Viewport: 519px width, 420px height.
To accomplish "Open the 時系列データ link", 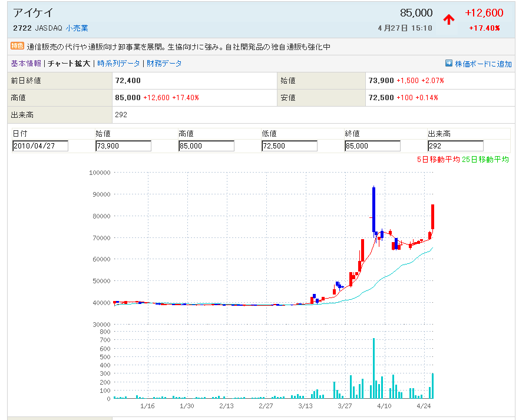I will (118, 64).
